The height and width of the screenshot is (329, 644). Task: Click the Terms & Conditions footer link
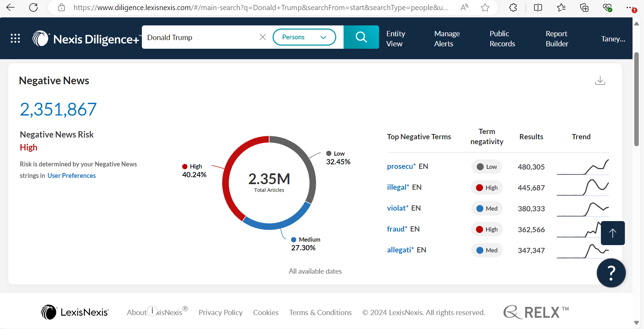pyautogui.click(x=320, y=312)
